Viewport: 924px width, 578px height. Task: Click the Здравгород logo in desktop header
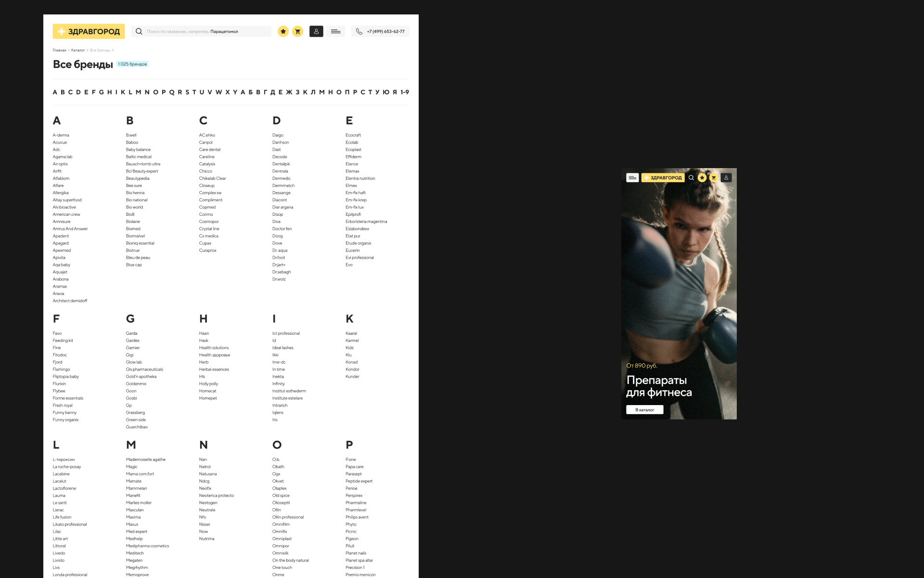tap(89, 31)
